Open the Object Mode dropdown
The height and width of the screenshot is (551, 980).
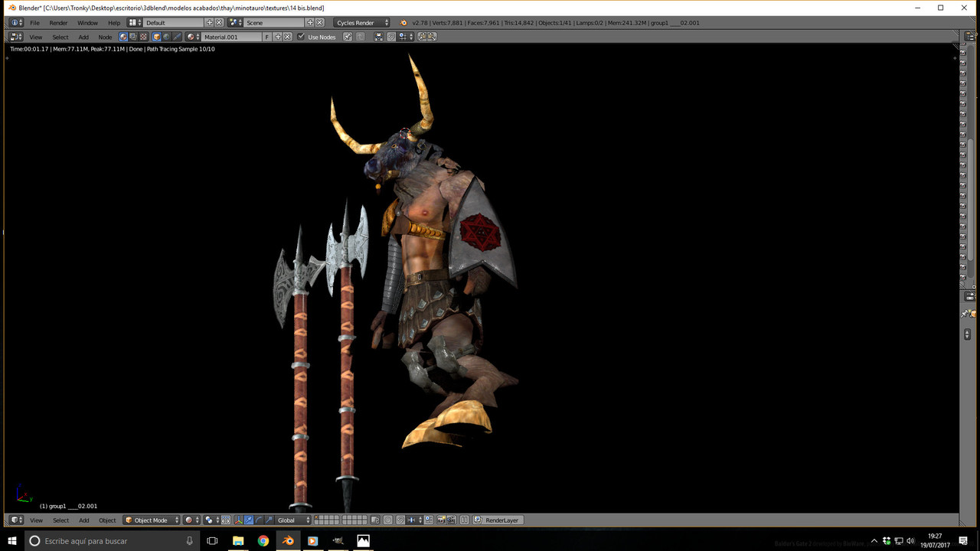[x=152, y=520]
